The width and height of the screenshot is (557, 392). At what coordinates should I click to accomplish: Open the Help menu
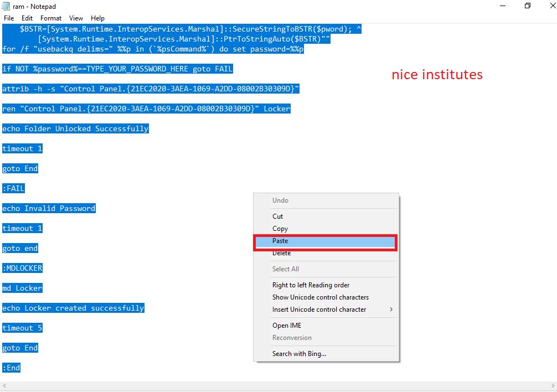97,18
